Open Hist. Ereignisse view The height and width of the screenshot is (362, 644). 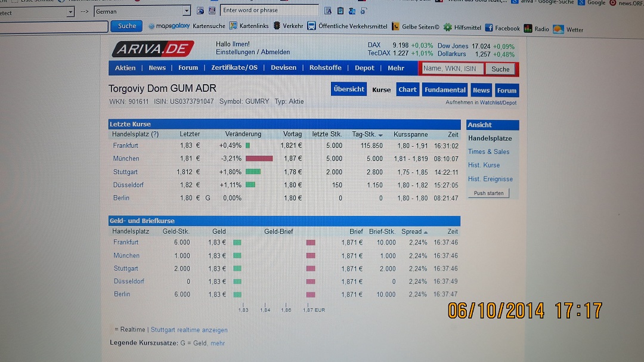pos(490,179)
